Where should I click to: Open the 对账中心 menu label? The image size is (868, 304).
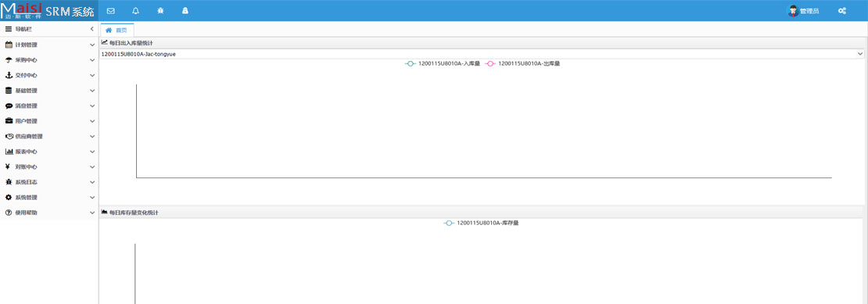[26, 166]
